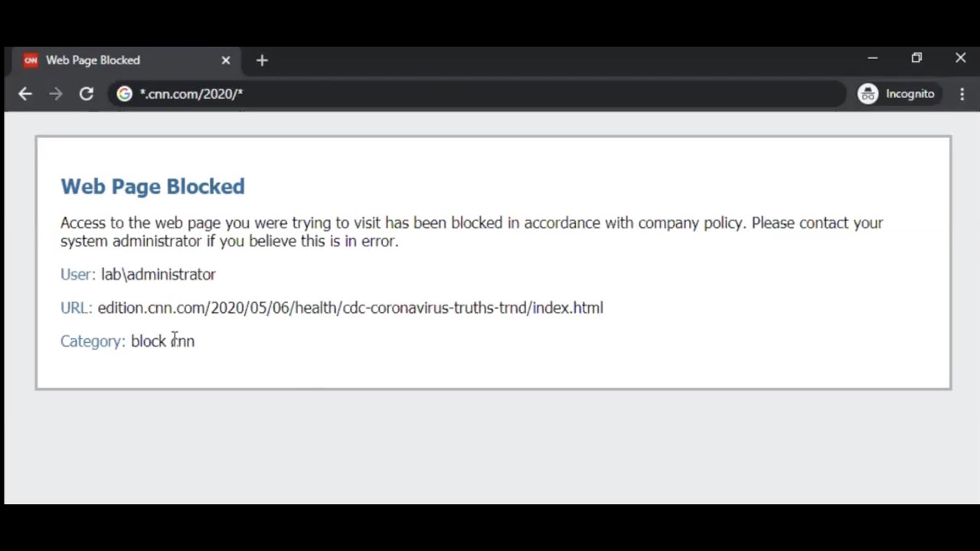Click the Google icon in address bar
Screen dimensions: 980x551
coord(124,94)
